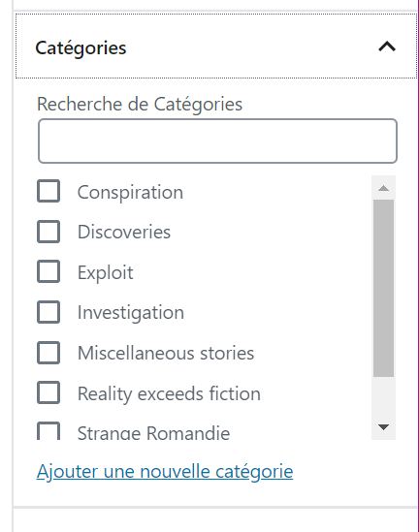The image size is (419, 532).
Task: Click the scroll up arrow of category list
Action: (x=383, y=188)
